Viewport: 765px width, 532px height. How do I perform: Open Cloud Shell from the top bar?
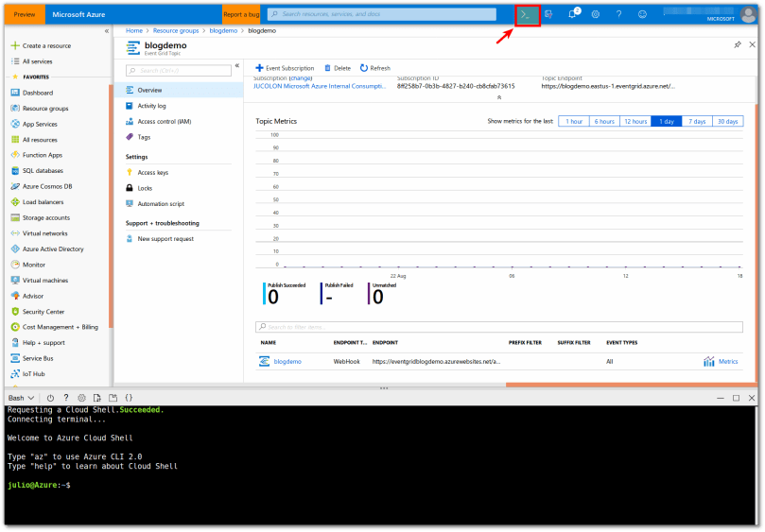tap(527, 14)
